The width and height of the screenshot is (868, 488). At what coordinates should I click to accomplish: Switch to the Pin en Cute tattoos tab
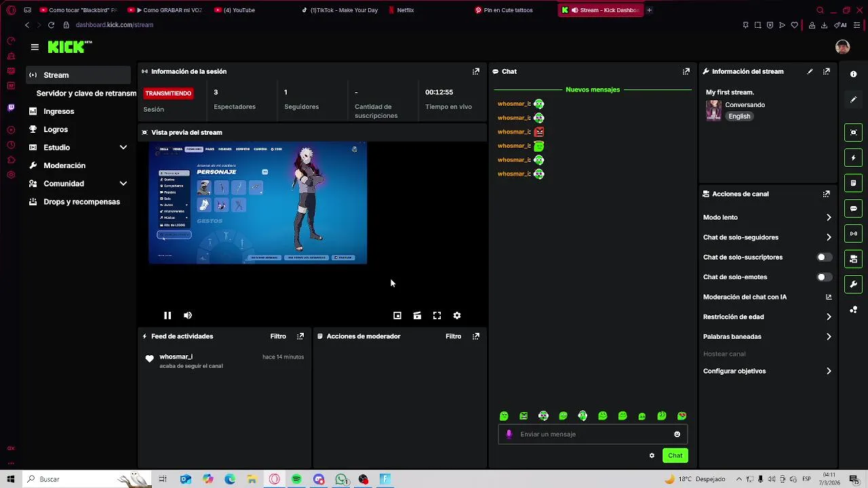pos(508,10)
